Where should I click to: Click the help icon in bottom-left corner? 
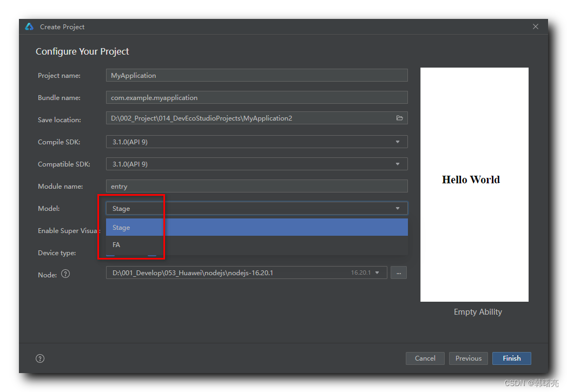click(x=39, y=358)
